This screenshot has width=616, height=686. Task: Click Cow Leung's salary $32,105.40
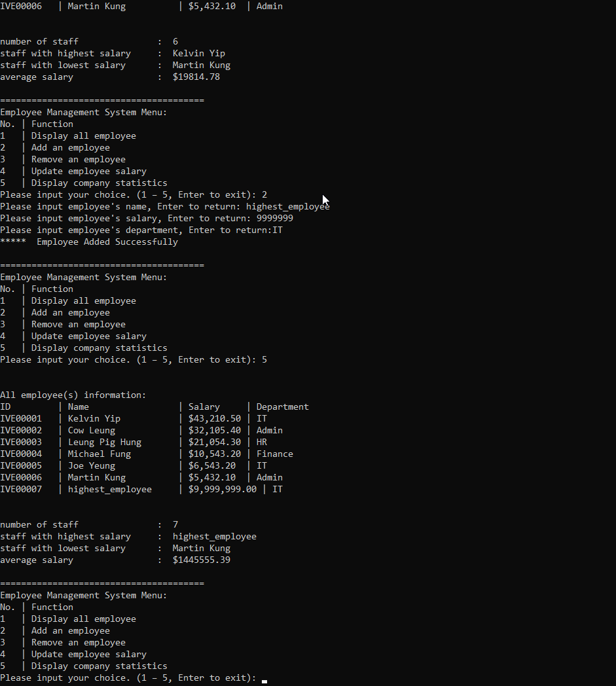point(215,431)
